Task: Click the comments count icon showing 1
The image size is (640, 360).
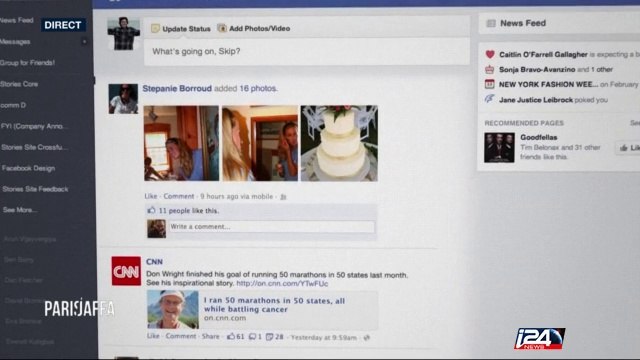Action: [253, 337]
